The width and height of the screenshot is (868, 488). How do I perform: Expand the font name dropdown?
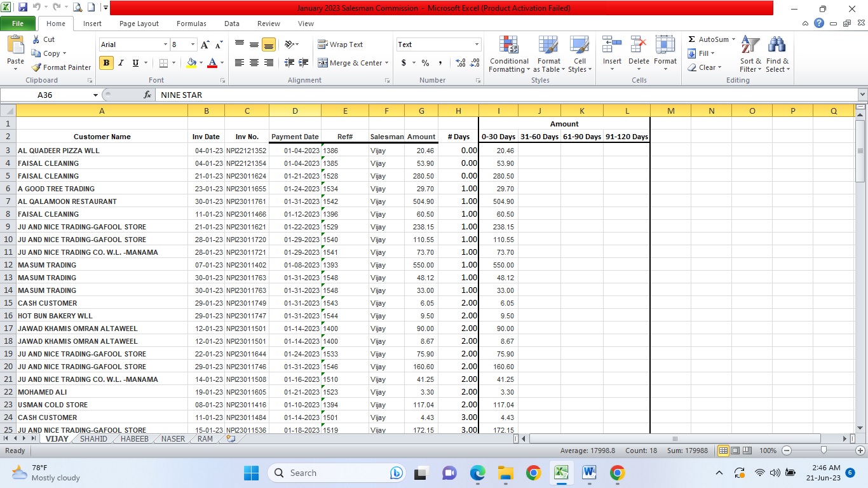click(x=165, y=44)
